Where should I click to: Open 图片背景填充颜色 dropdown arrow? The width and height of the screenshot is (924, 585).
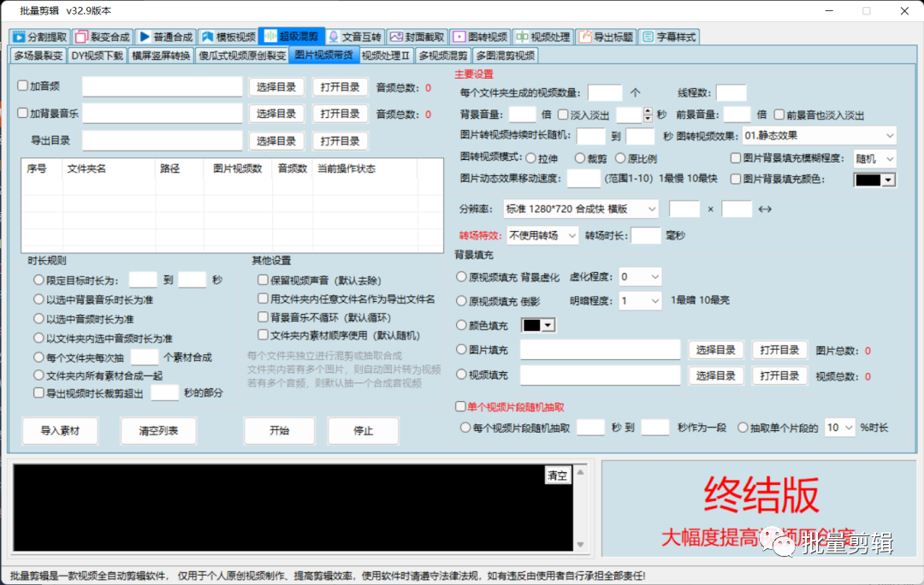coord(889,180)
